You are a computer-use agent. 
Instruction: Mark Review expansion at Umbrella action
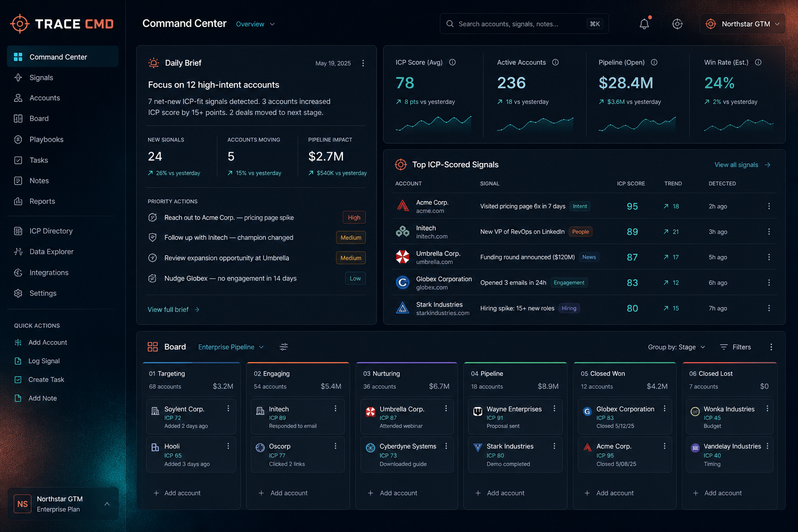tap(152, 258)
